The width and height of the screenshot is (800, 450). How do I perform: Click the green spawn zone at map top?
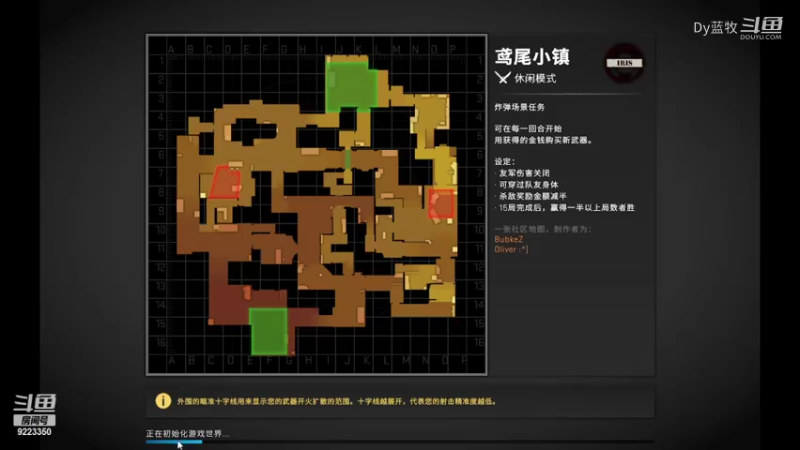352,85
